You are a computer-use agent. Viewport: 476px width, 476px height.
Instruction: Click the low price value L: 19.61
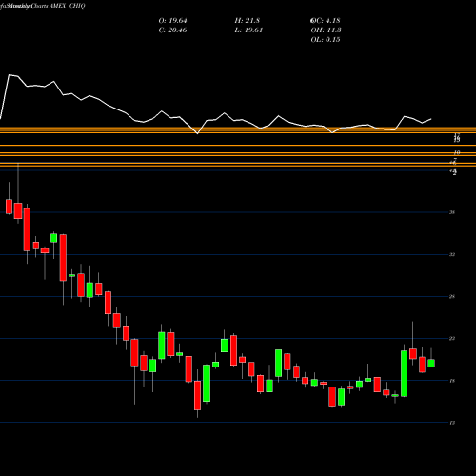(x=248, y=30)
